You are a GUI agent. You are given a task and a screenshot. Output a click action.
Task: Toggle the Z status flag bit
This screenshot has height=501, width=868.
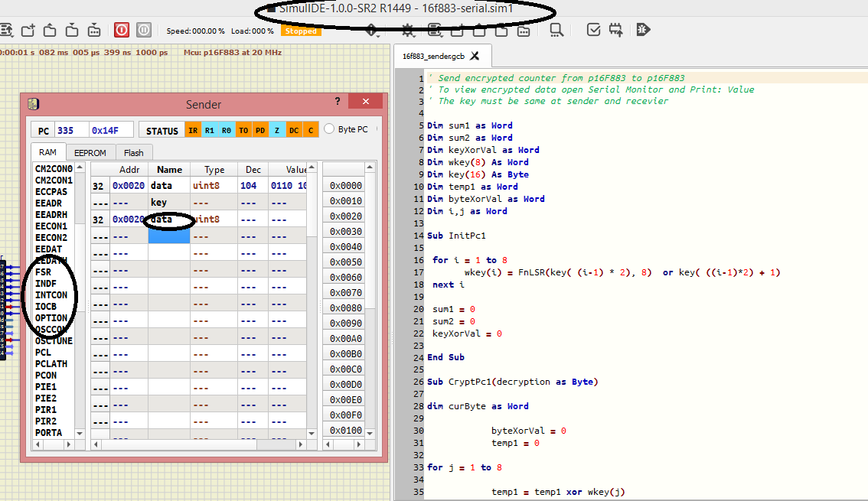pos(276,130)
